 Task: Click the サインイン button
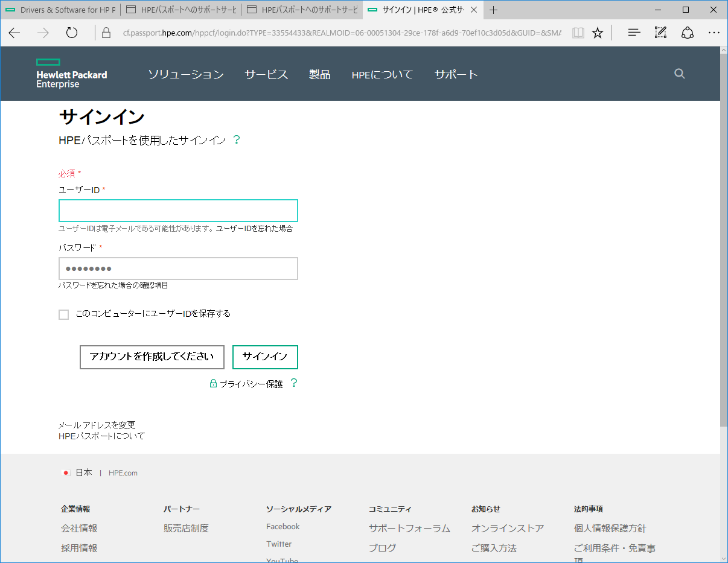[x=265, y=357]
